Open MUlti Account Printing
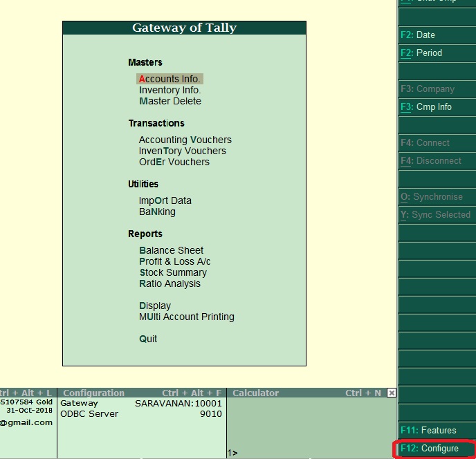 pos(187,317)
